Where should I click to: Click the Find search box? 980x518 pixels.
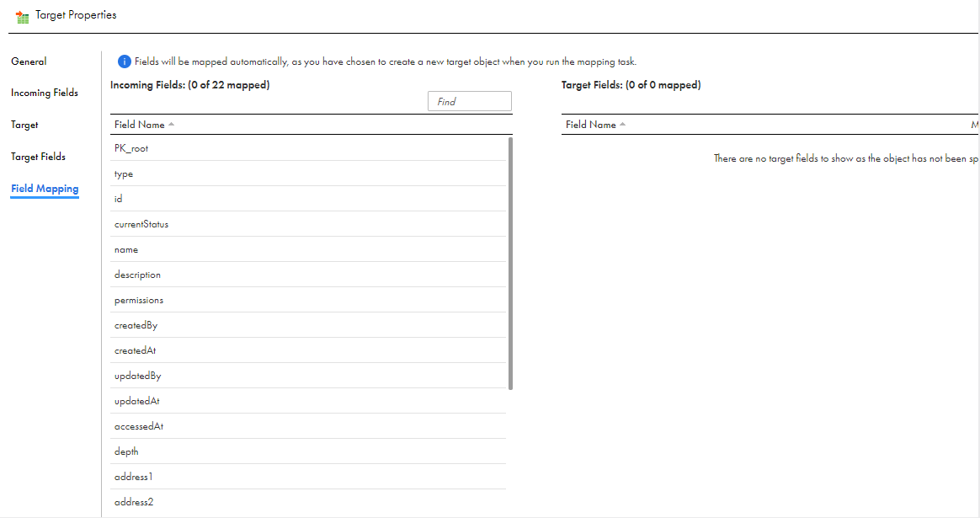(x=470, y=101)
